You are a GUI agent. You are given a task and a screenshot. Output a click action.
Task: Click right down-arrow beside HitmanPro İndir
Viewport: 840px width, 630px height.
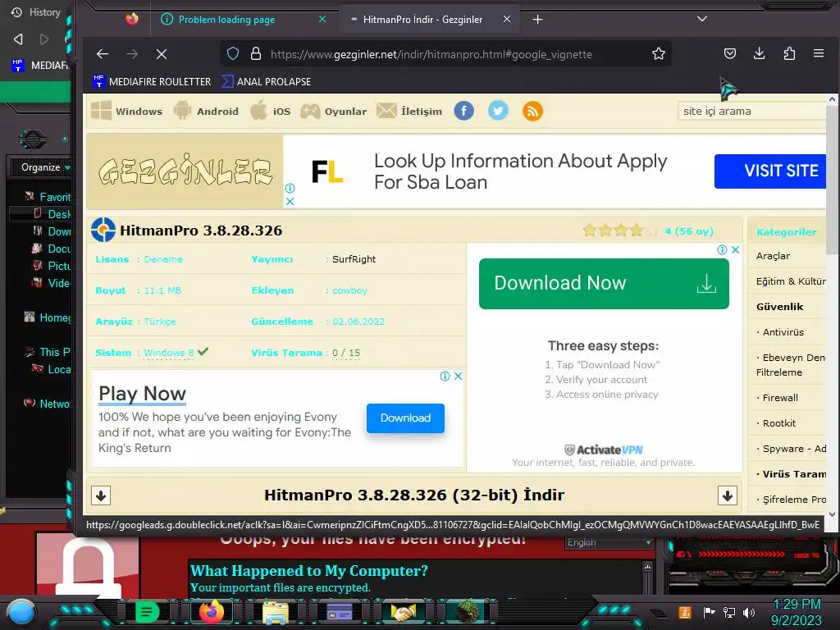tap(727, 495)
